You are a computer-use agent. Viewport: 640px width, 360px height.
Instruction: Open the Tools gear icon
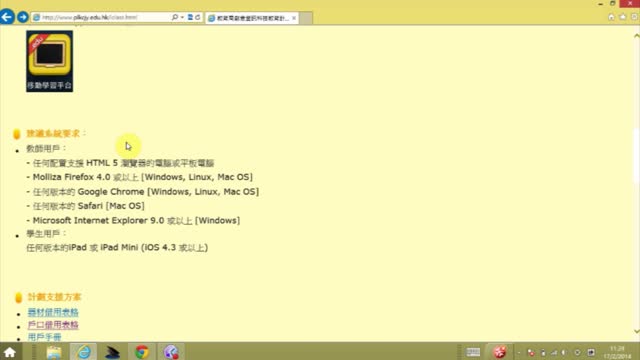pyautogui.click(x=634, y=17)
